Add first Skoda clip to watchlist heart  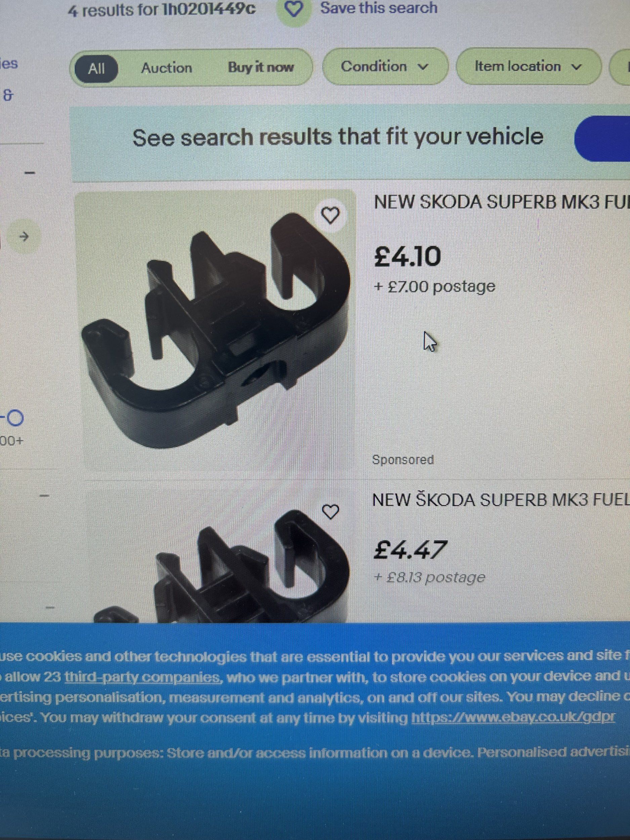330,215
